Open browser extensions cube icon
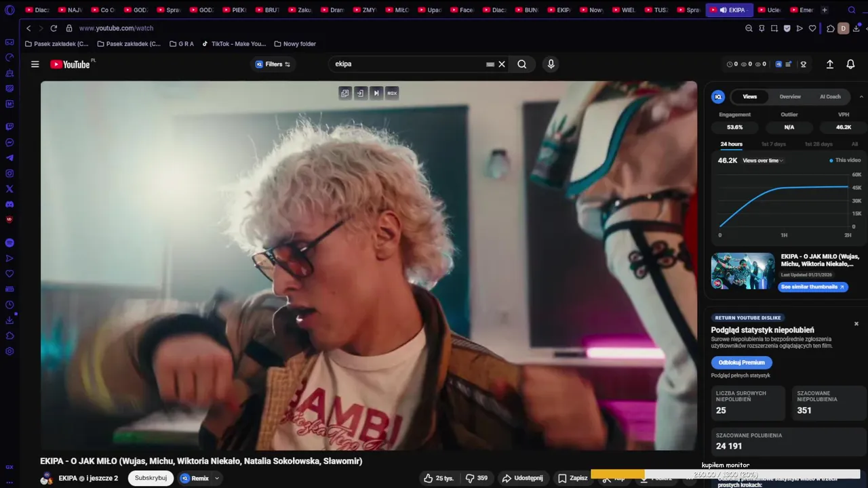 coord(830,28)
